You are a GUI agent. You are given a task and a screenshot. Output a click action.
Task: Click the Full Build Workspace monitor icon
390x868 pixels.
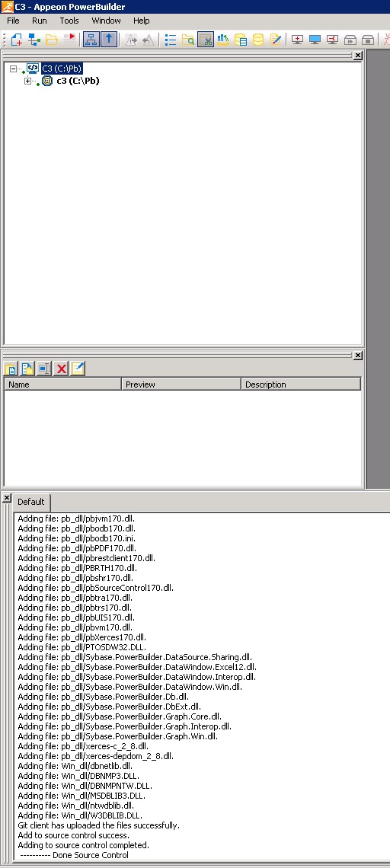click(x=315, y=40)
